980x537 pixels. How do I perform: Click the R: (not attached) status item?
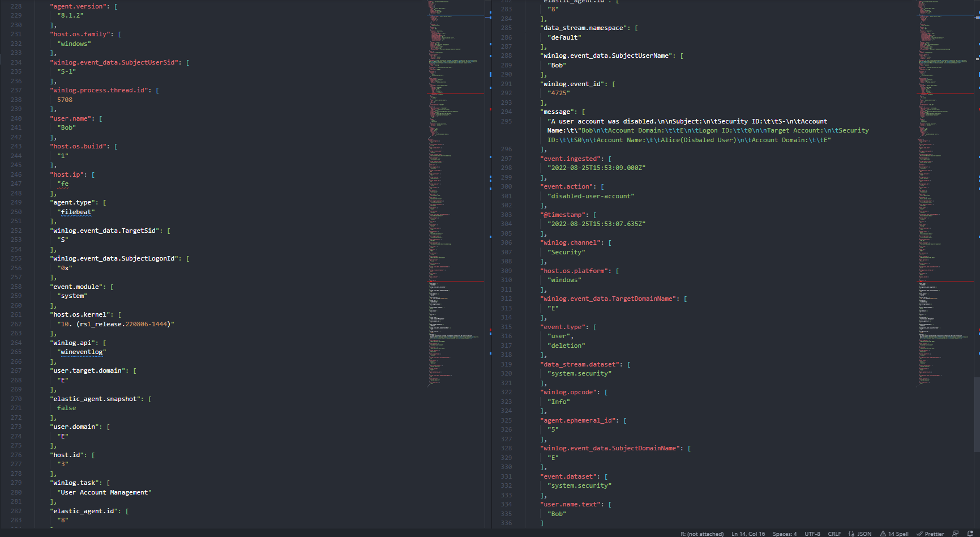pyautogui.click(x=702, y=534)
